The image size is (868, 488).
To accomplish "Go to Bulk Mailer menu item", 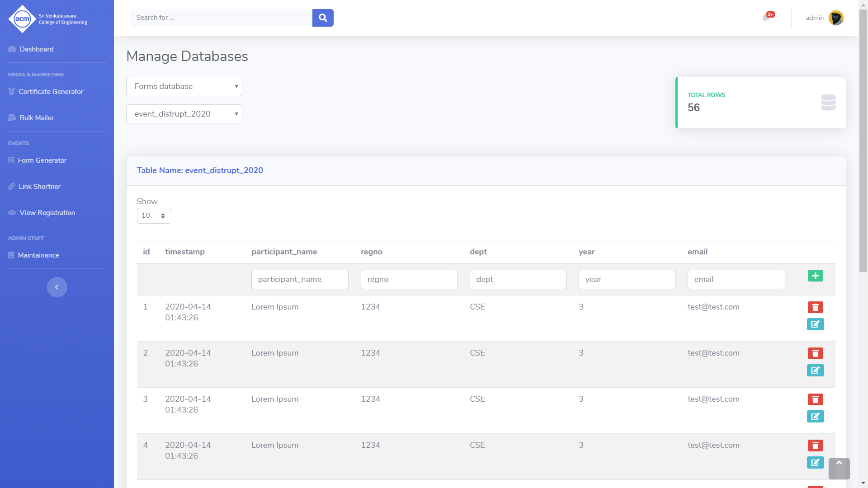I will pyautogui.click(x=37, y=118).
